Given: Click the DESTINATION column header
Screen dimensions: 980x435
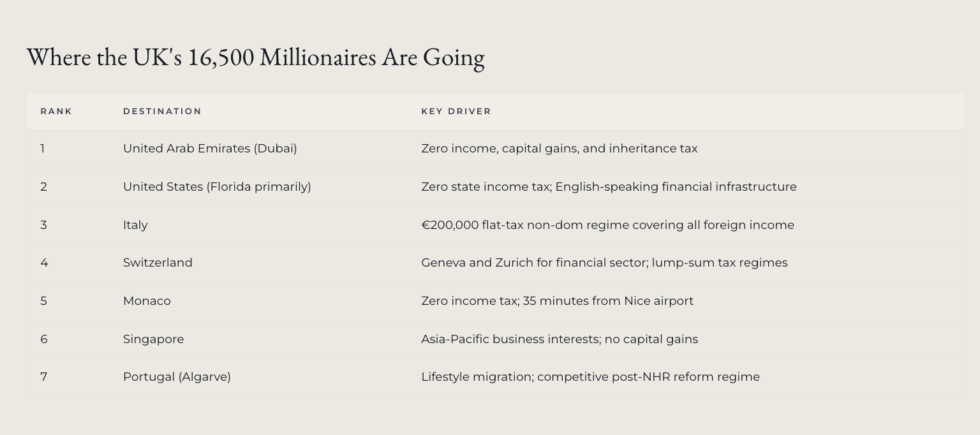Looking at the screenshot, I should (x=162, y=111).
